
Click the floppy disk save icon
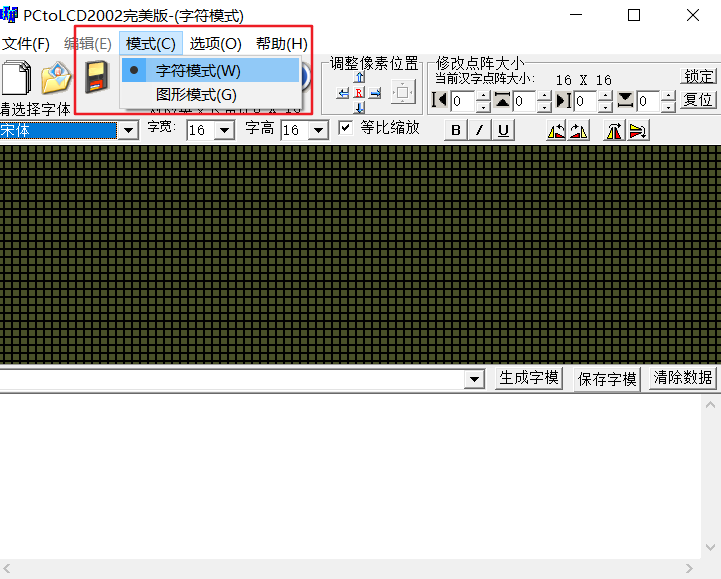coord(97,77)
